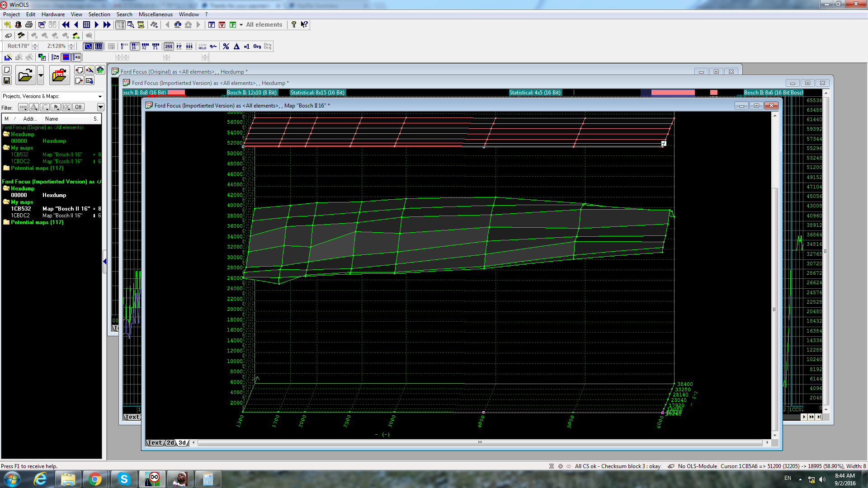Collapse the My maps folder under Importierted Version
The width and height of the screenshot is (868, 488).
(6, 202)
